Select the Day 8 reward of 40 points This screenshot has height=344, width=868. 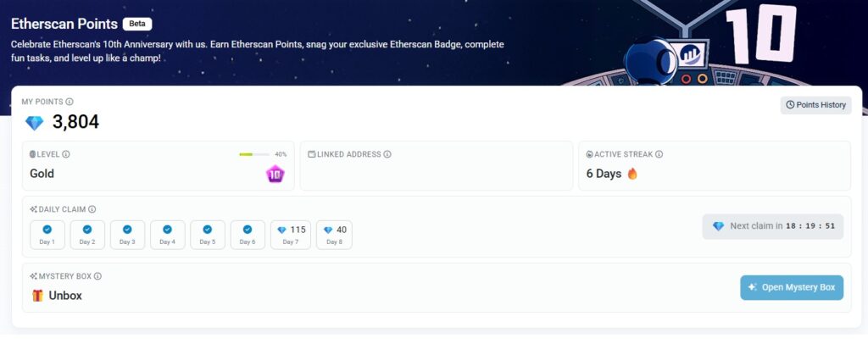[x=334, y=235]
